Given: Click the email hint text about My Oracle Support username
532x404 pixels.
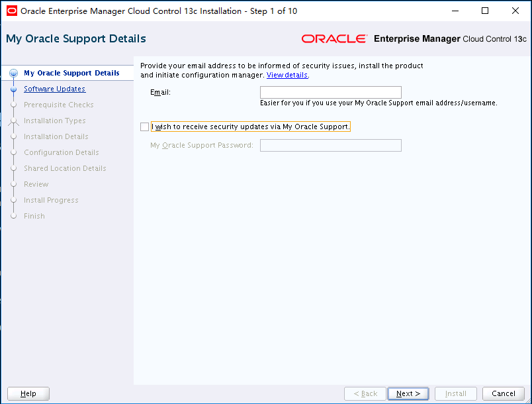Looking at the screenshot, I should pos(378,103).
